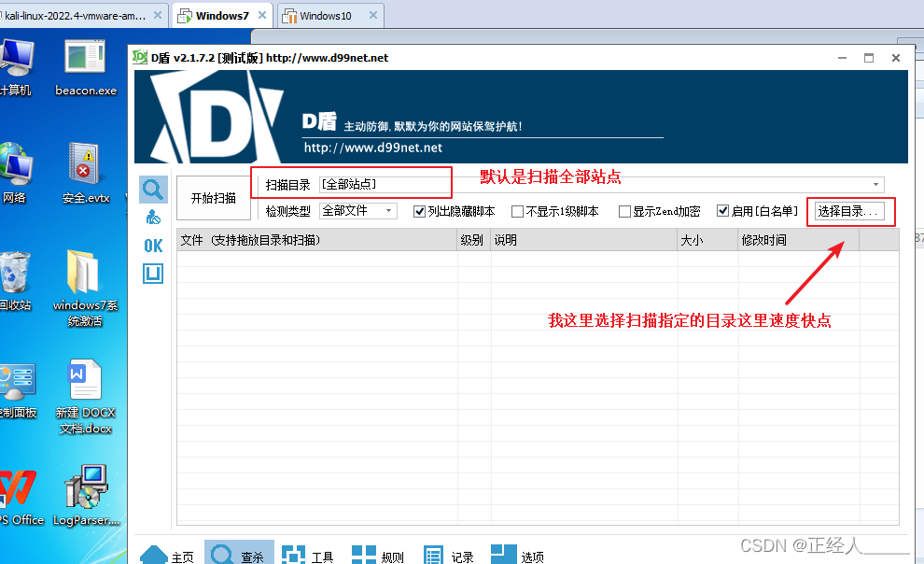Screen dimensions: 924x564
Task: Click the large D盾 shield banner logo
Action: click(x=217, y=117)
